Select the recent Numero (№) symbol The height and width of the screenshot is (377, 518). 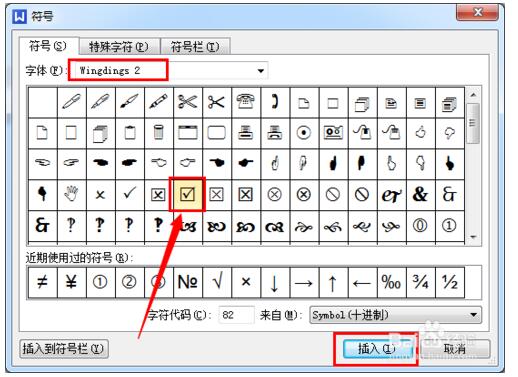pos(188,282)
